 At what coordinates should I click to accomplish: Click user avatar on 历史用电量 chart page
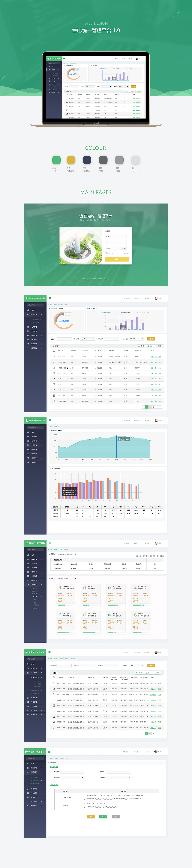(156, 420)
